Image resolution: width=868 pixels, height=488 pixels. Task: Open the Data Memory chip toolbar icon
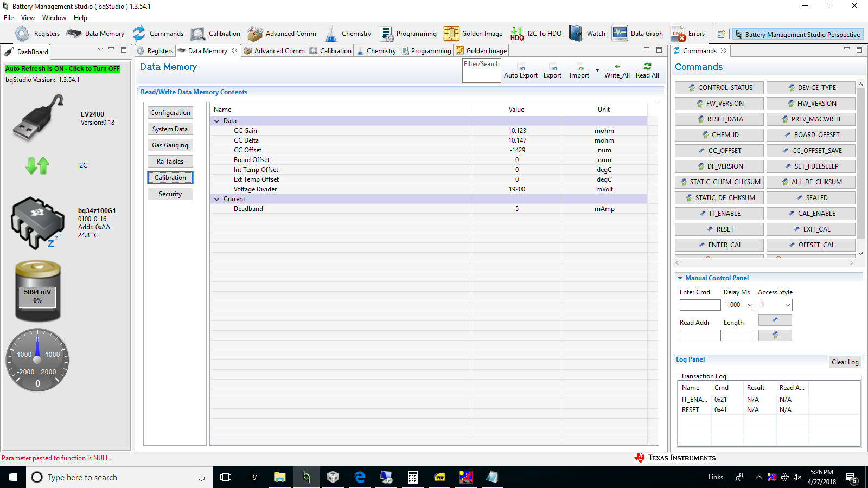(x=73, y=34)
